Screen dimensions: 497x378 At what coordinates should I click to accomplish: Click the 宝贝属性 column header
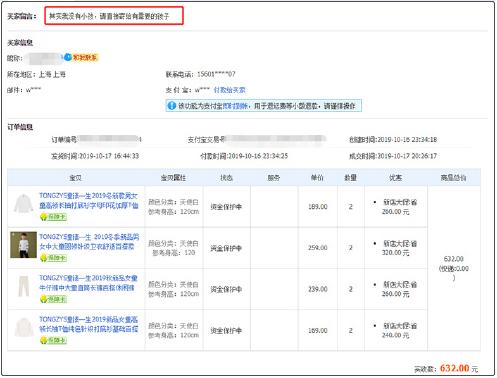[173, 178]
